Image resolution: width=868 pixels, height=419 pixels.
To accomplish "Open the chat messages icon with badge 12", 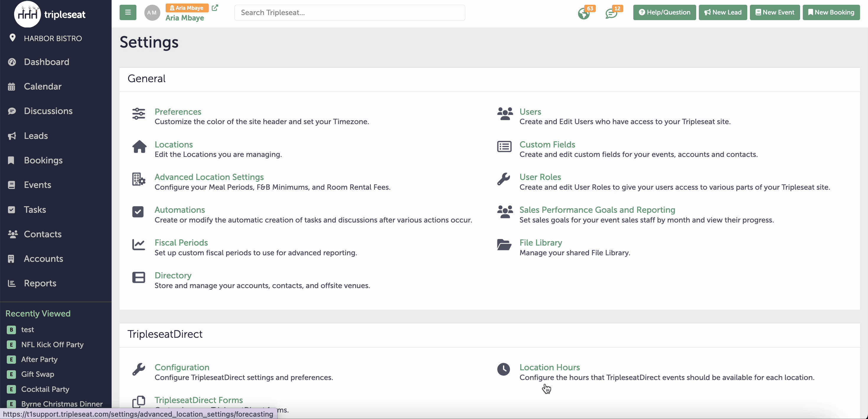I will pyautogui.click(x=611, y=14).
